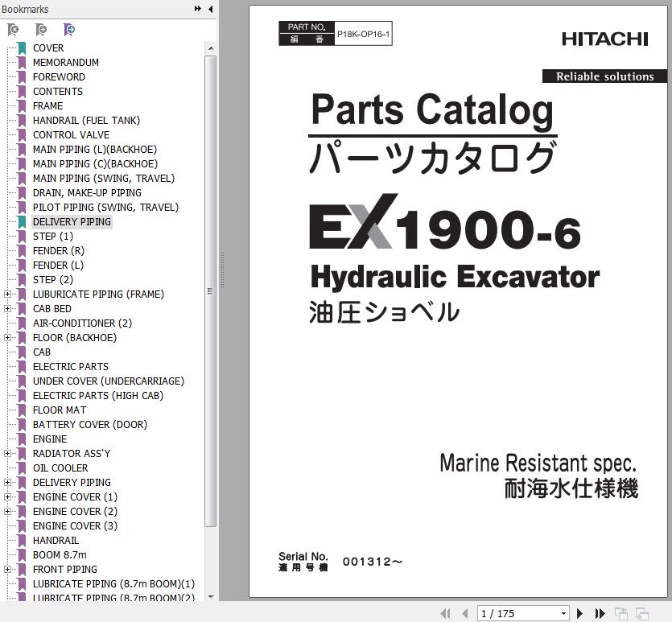
Task: Go to DRAIN, MAKE-UP PIPING bookmark
Action: click(x=87, y=193)
